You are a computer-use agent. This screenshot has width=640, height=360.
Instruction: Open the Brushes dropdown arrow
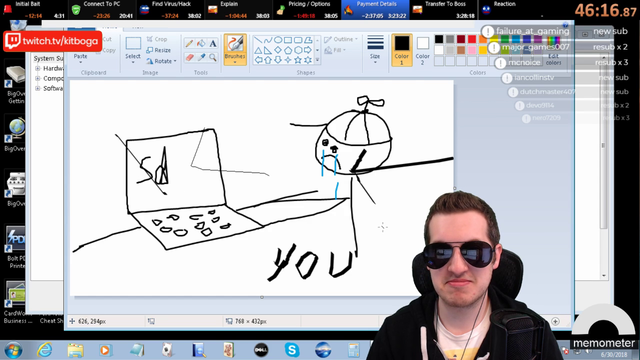pos(235,62)
